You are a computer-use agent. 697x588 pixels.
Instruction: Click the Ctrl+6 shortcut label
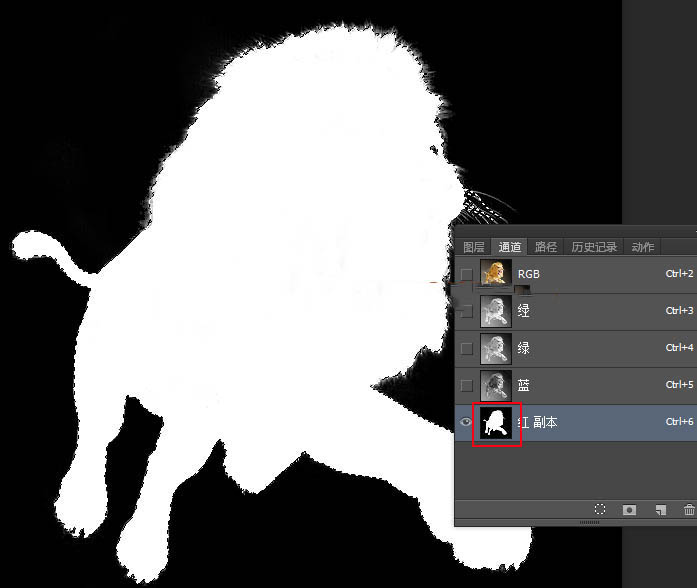click(x=679, y=421)
